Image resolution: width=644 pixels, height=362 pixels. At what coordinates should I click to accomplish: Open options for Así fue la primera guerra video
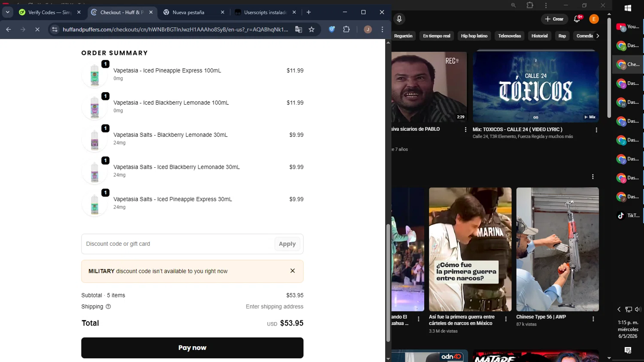pyautogui.click(x=506, y=319)
